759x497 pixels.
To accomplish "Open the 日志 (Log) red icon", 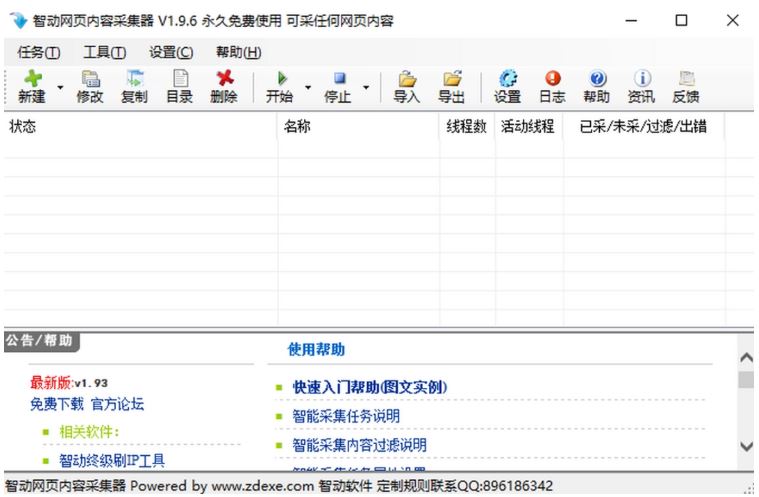I will click(552, 78).
